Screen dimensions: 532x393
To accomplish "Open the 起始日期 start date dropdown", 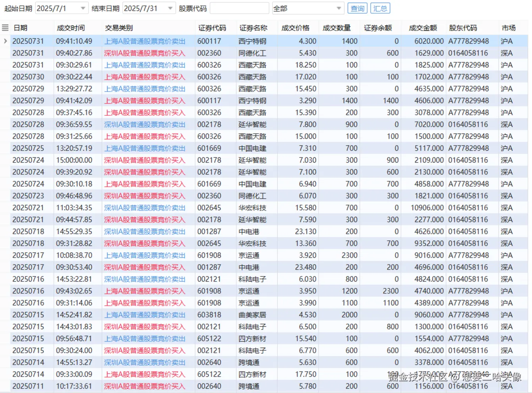I will coord(84,8).
